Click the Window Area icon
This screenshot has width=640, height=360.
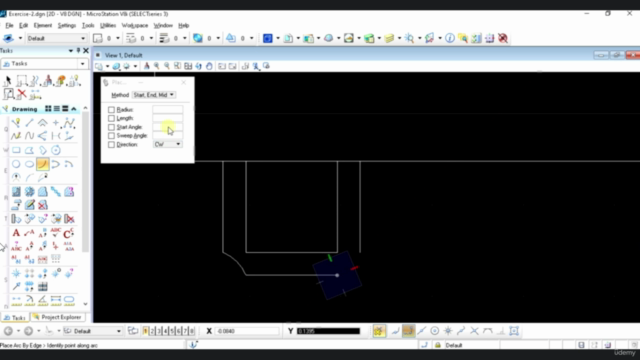click(x=178, y=66)
